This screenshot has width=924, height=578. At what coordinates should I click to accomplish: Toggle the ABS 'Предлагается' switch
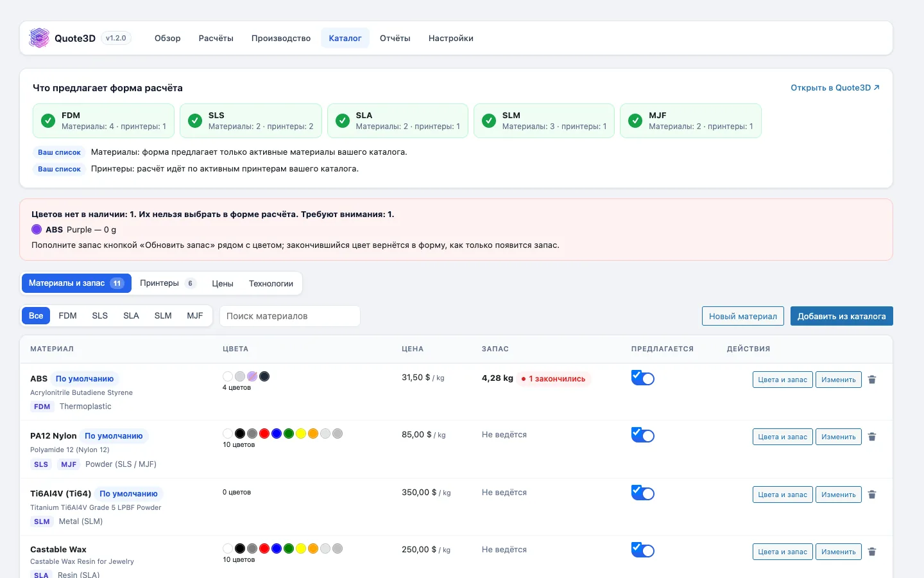pos(642,378)
